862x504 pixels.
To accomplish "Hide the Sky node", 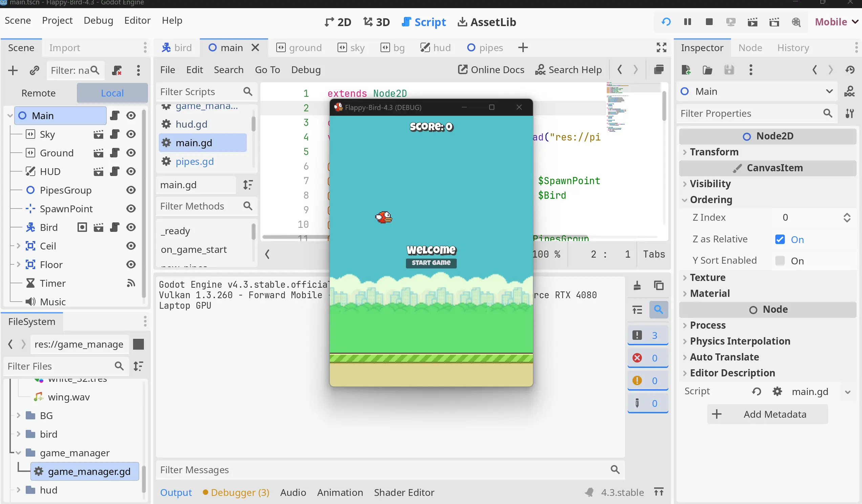I will point(131,134).
